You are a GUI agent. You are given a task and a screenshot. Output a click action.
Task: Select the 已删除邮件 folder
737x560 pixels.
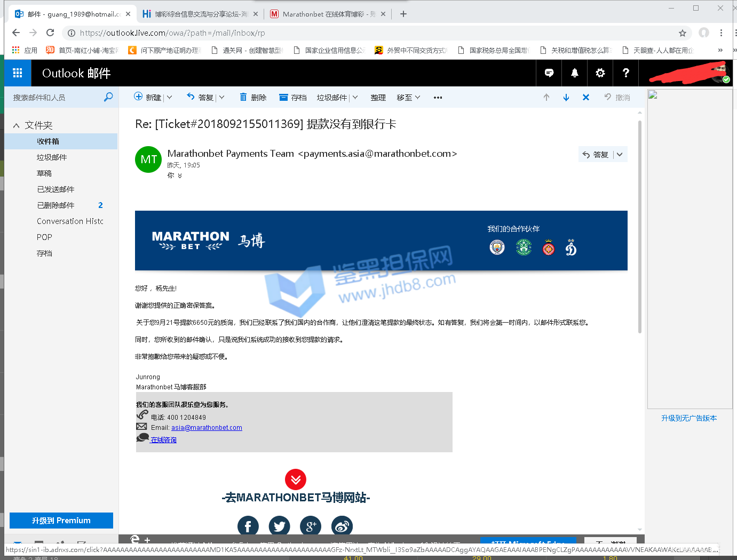tap(56, 205)
